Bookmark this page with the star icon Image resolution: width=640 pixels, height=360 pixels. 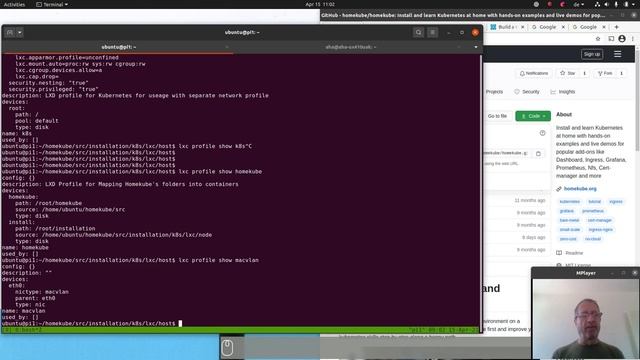pos(598,39)
